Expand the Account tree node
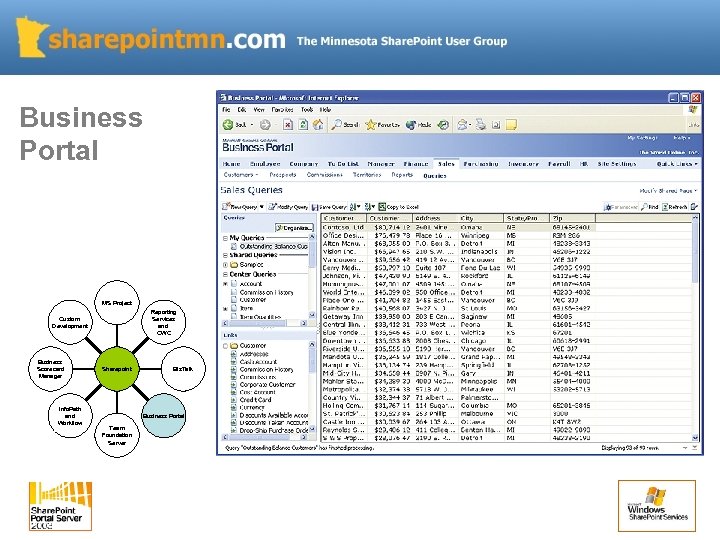The width and height of the screenshot is (720, 540). [225, 284]
